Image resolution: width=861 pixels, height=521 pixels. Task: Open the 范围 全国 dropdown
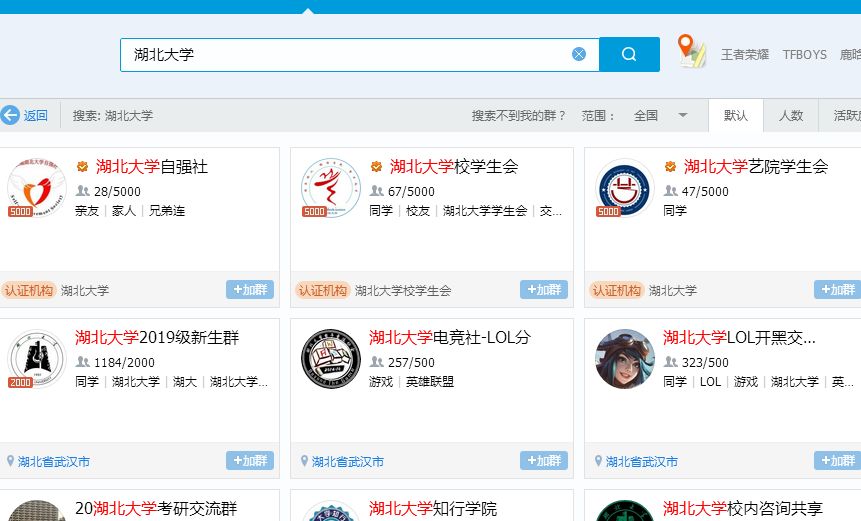(x=661, y=115)
